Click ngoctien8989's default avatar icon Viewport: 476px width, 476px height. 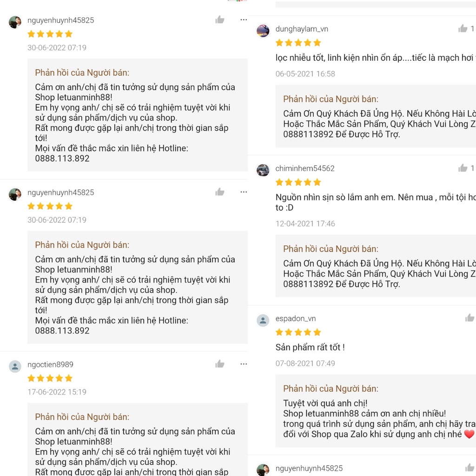(x=15, y=366)
